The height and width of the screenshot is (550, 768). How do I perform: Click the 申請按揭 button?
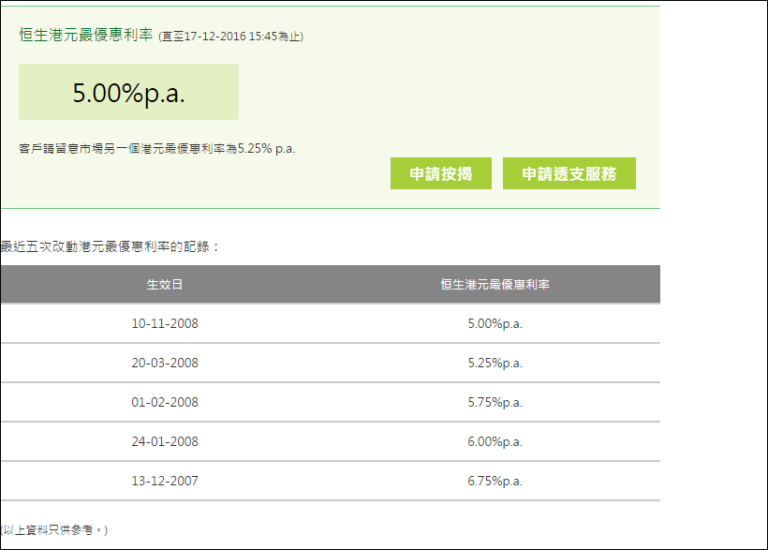click(441, 173)
